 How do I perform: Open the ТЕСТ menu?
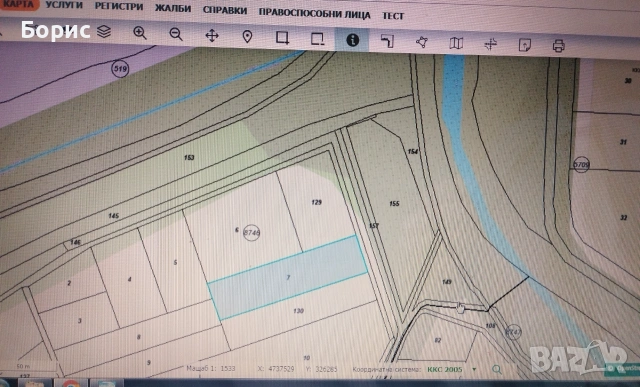coord(393,16)
